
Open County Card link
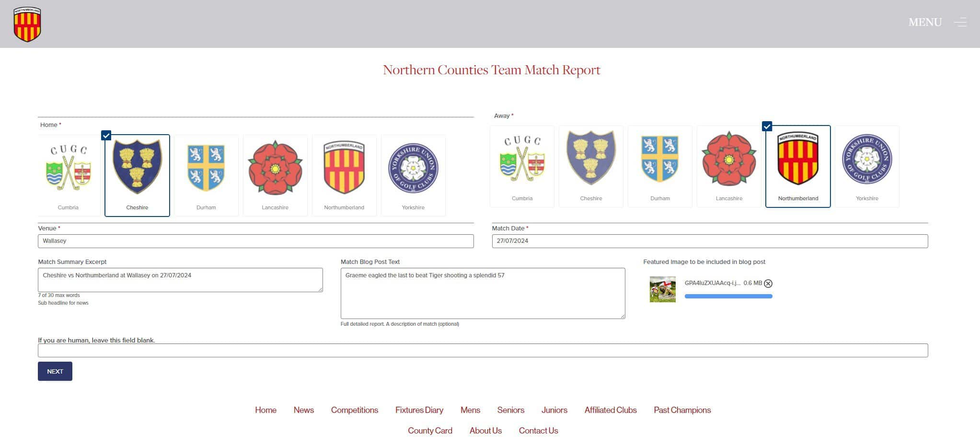430,431
